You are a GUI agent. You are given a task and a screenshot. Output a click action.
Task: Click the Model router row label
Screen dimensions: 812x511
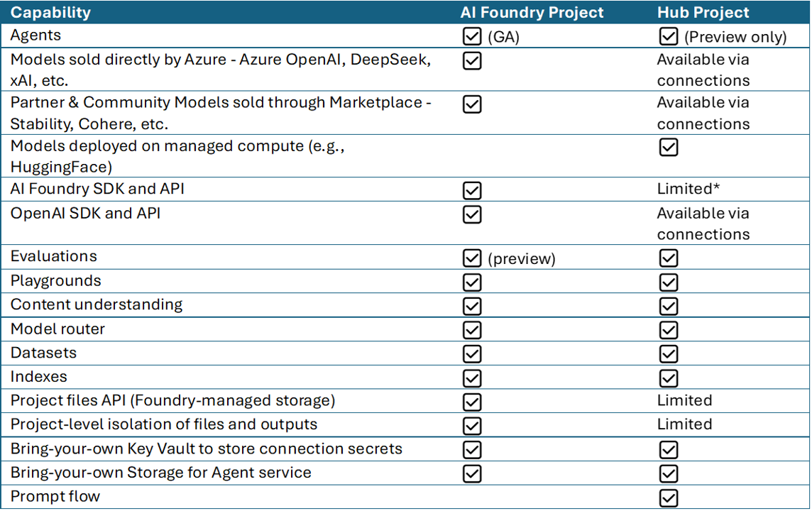(x=57, y=329)
